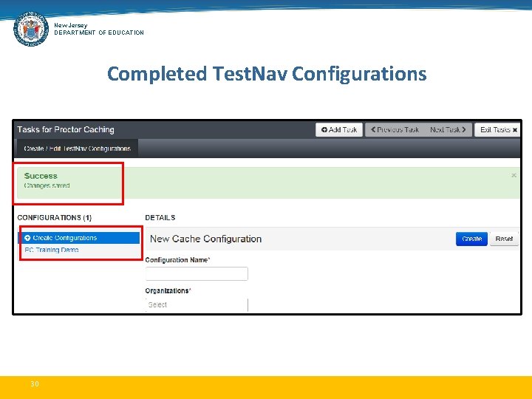Dismiss the Success alert with the x
The image size is (532, 399).
[x=514, y=175]
